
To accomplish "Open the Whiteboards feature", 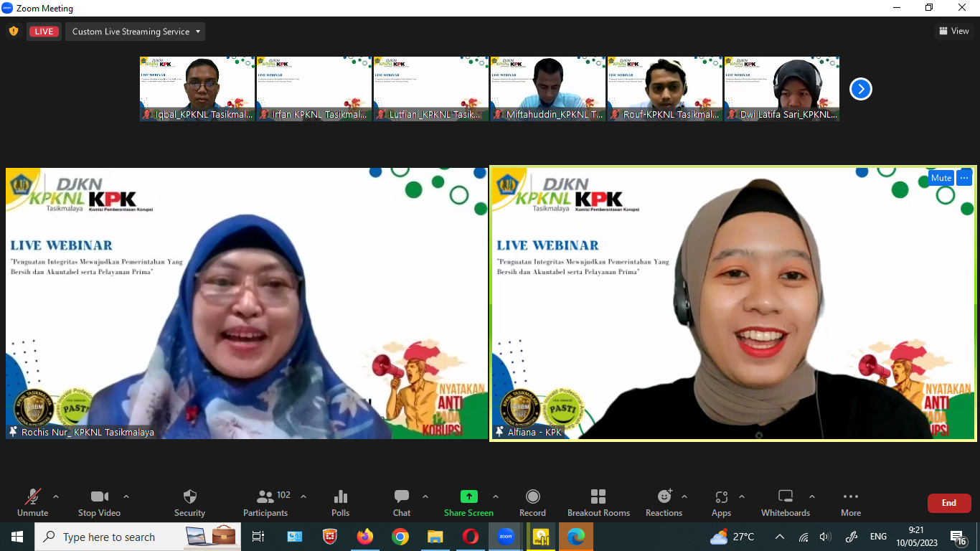I will (785, 502).
